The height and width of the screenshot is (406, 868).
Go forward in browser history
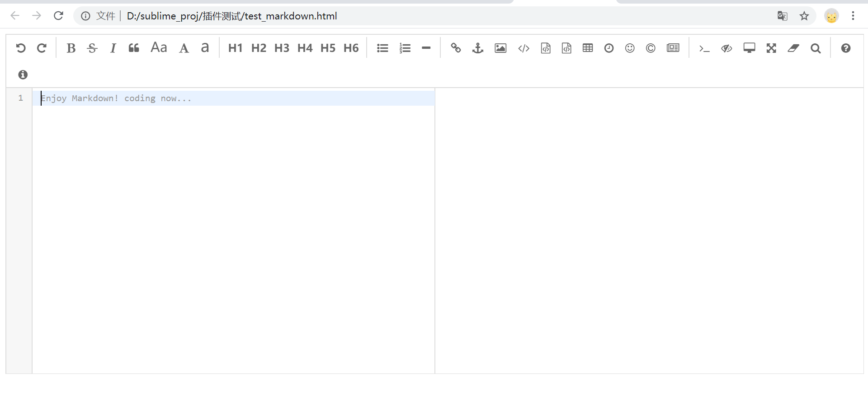click(x=37, y=16)
